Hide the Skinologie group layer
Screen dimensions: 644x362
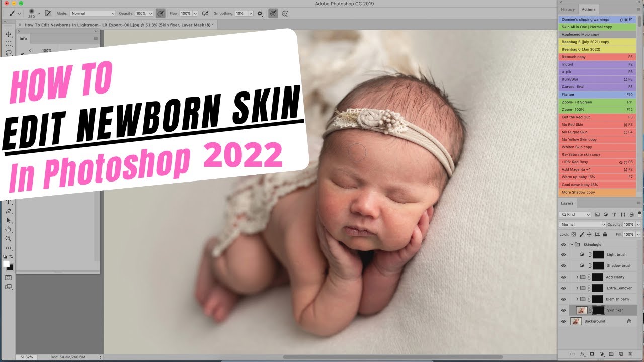tap(563, 245)
